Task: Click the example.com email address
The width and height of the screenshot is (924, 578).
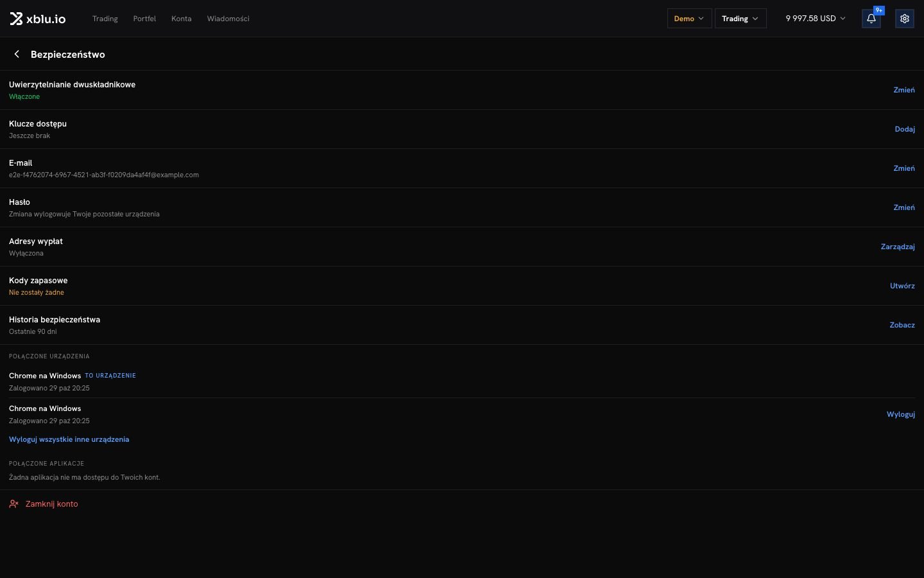Action: tap(104, 175)
